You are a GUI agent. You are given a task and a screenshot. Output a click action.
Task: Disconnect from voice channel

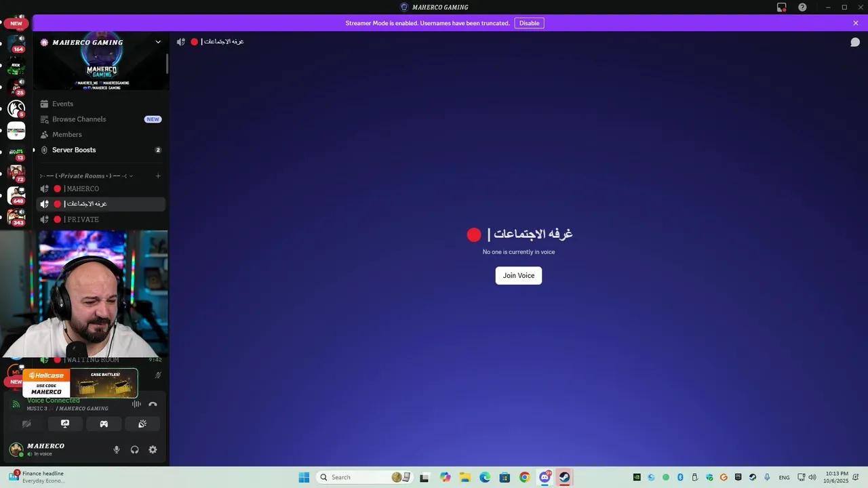(x=153, y=404)
